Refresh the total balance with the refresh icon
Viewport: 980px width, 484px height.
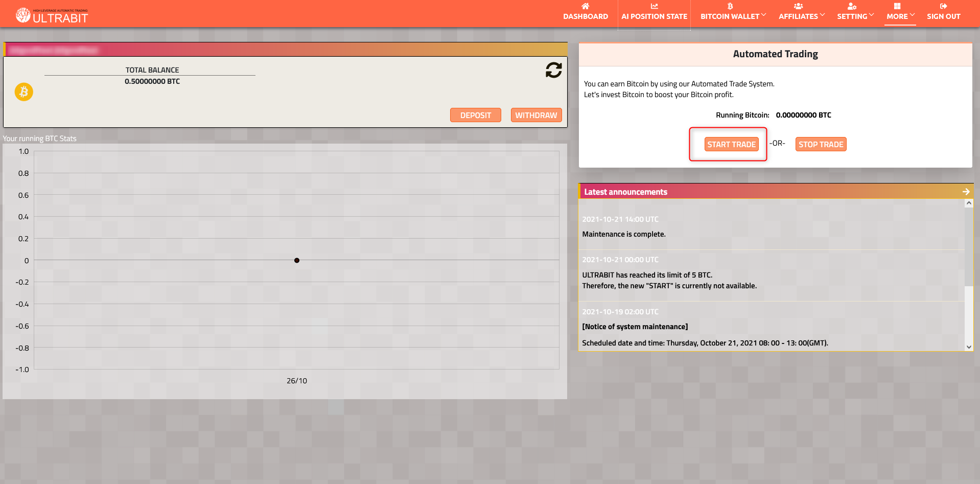tap(553, 70)
